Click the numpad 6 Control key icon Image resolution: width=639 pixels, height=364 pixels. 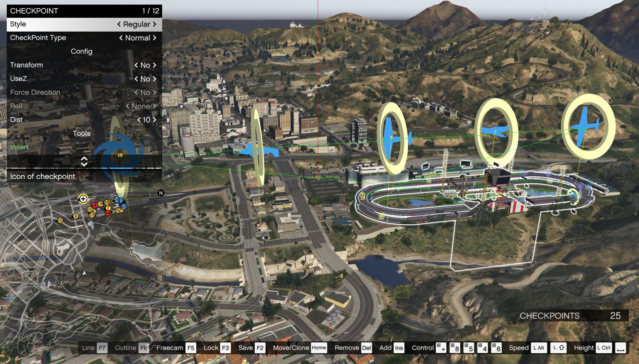496,348
